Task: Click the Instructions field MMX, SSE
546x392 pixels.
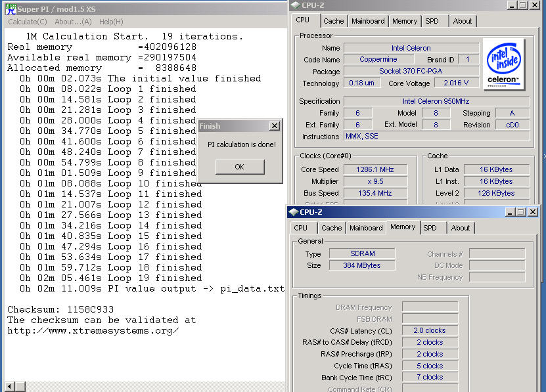Action: [436, 136]
